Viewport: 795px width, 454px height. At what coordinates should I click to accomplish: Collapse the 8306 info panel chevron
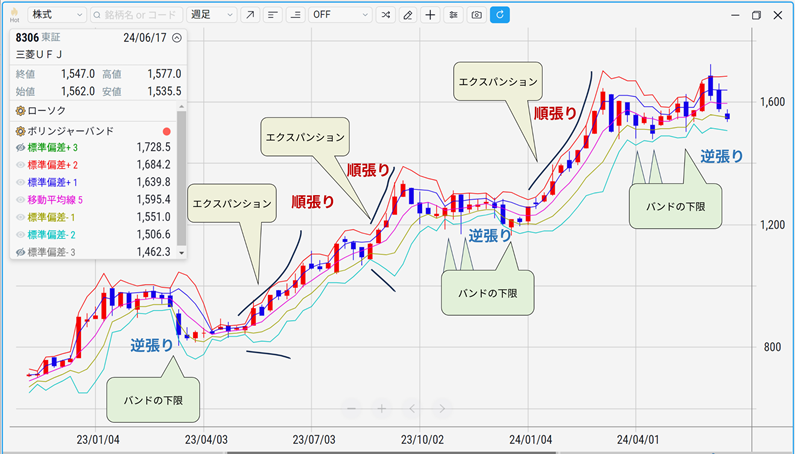(177, 38)
